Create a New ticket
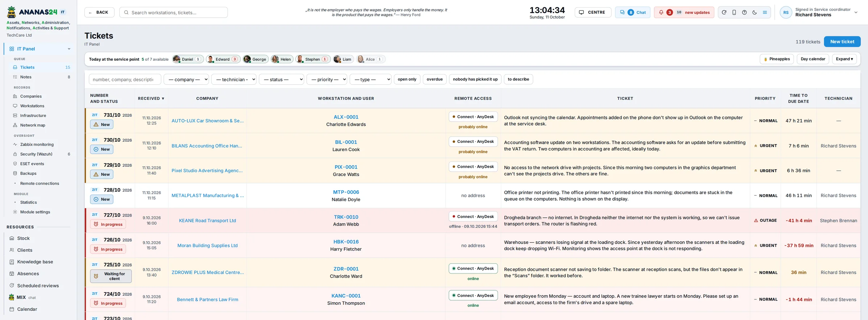 pos(842,42)
